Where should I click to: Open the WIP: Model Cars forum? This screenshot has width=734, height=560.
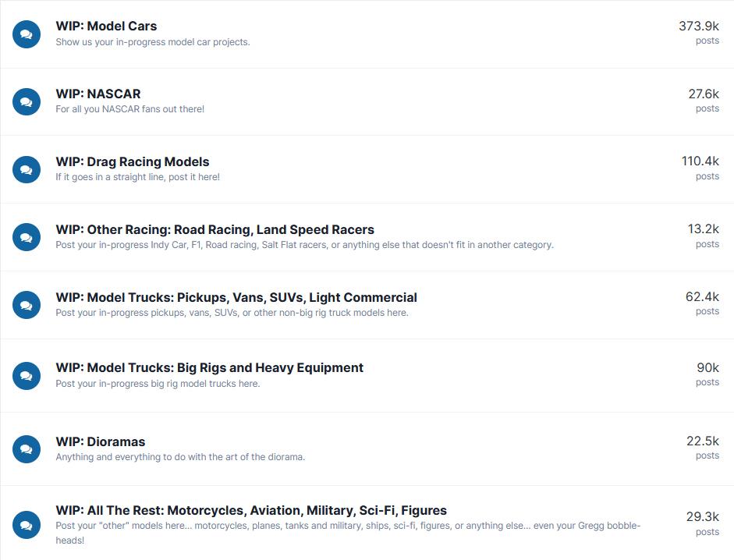pyautogui.click(x=106, y=27)
